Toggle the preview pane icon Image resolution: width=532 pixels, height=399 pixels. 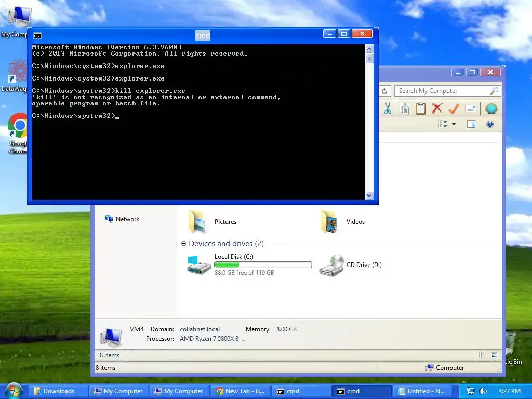point(471,124)
